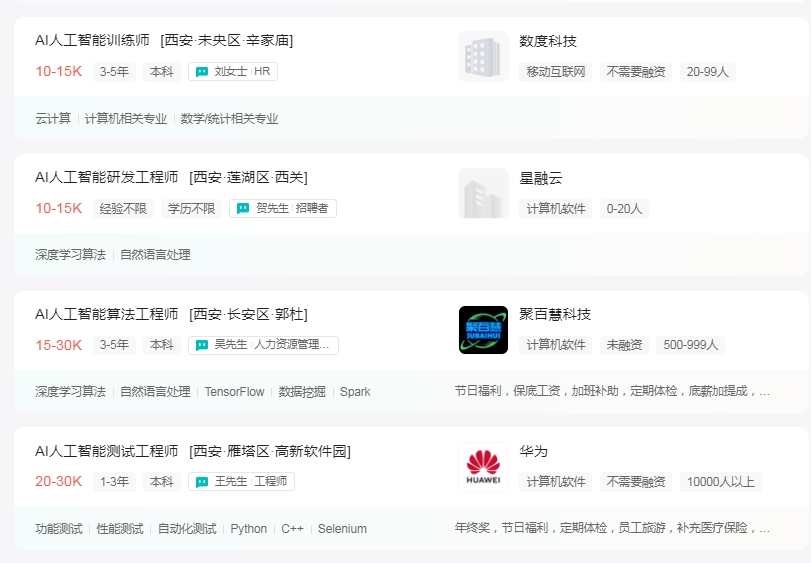
Task: Open the 华为 company name link
Action: click(x=533, y=451)
